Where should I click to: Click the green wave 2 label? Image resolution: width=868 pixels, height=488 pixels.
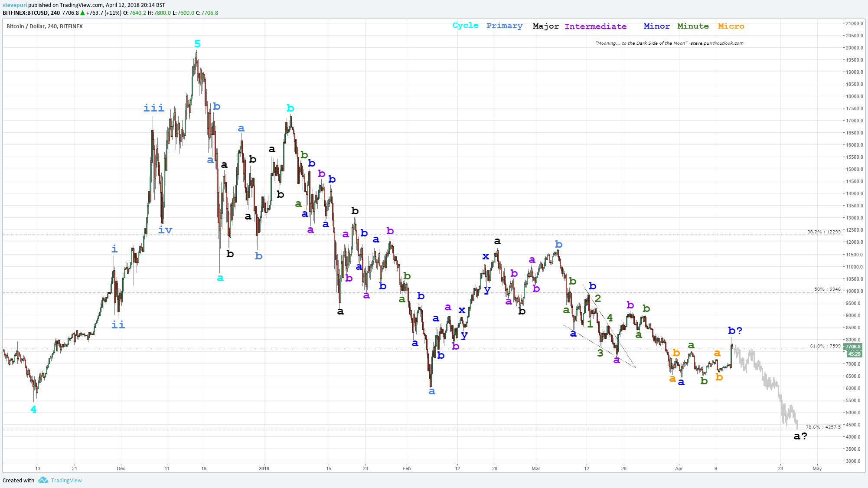[598, 298]
